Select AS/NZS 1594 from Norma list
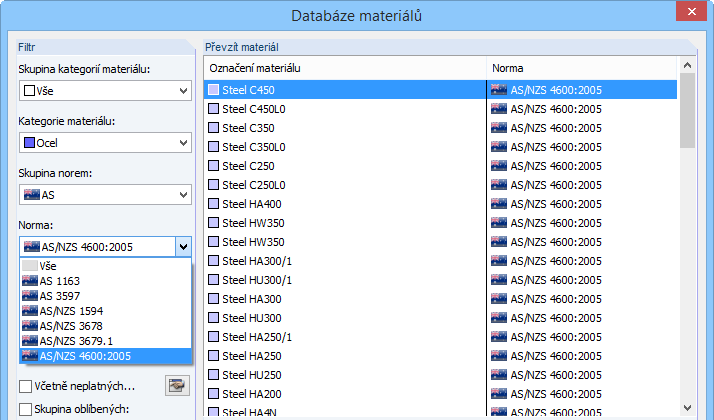The image size is (714, 420). [105, 311]
